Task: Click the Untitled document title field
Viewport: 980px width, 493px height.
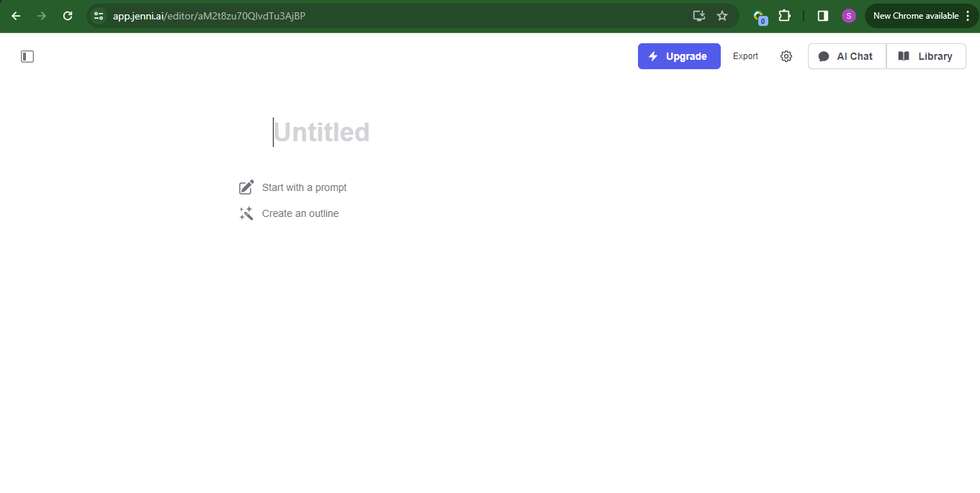Action: coord(321,133)
